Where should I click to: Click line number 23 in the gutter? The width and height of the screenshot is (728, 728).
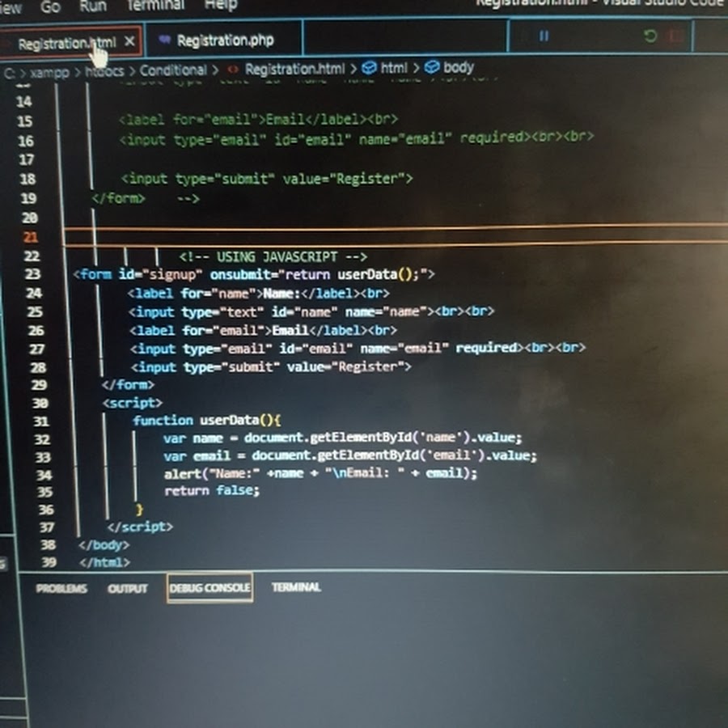coord(32,274)
